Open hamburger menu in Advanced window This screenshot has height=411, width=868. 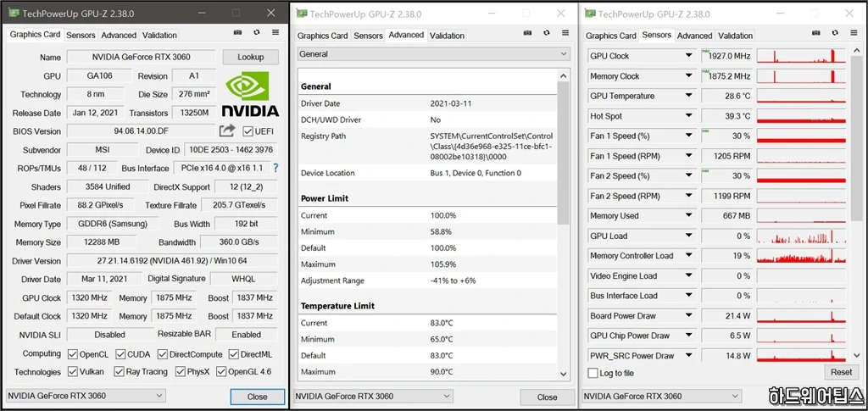565,33
